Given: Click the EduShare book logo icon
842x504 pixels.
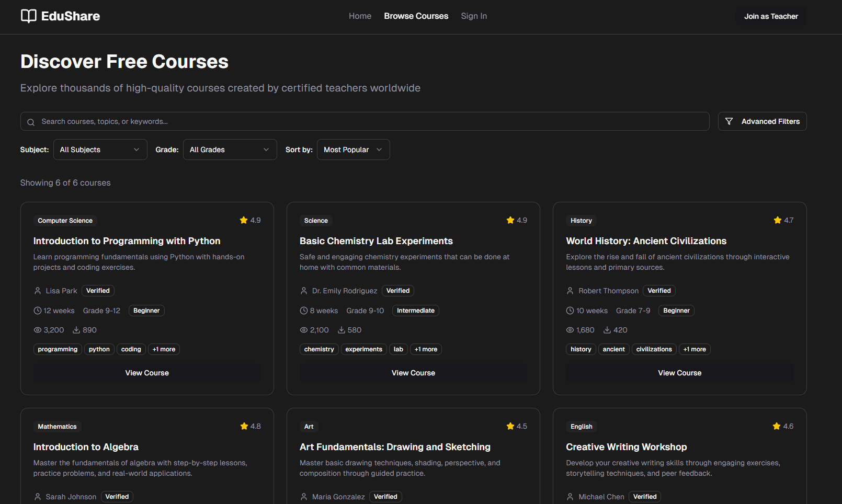Looking at the screenshot, I should click(29, 16).
